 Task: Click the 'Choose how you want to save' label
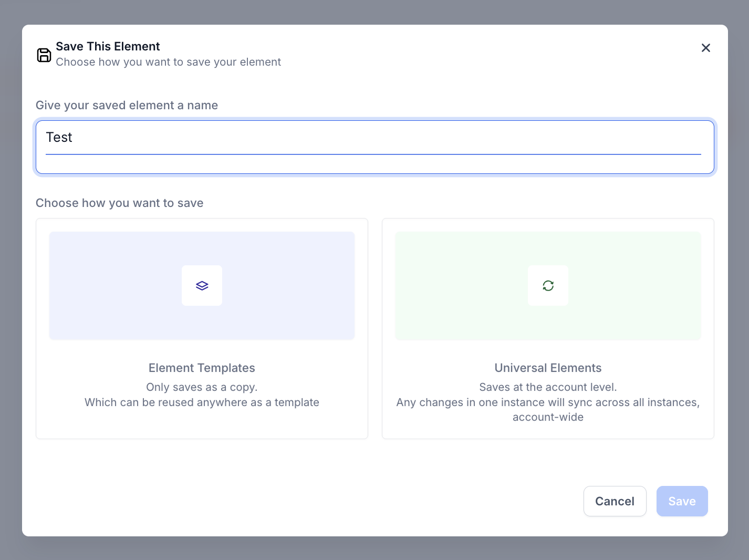[x=119, y=203]
